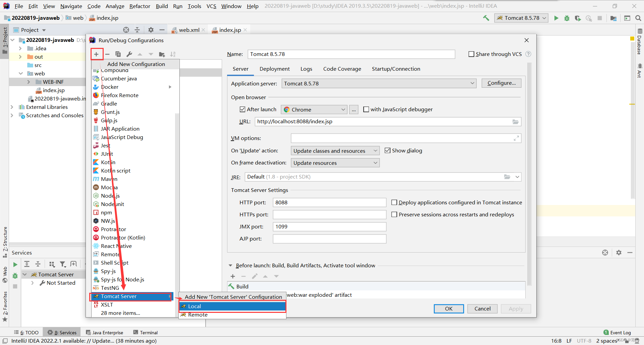Switch to the Logs tab
Screen dimensions: 644x345
click(306, 69)
